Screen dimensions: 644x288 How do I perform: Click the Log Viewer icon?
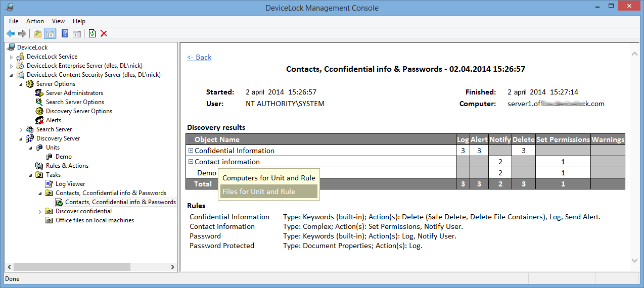point(50,184)
